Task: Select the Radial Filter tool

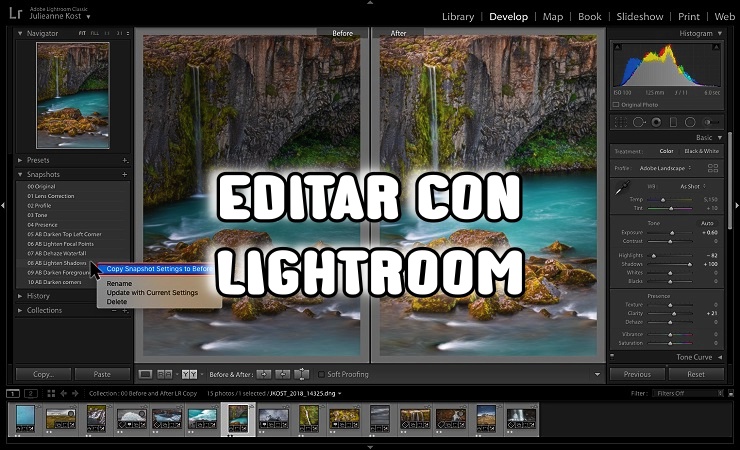Action: point(690,122)
